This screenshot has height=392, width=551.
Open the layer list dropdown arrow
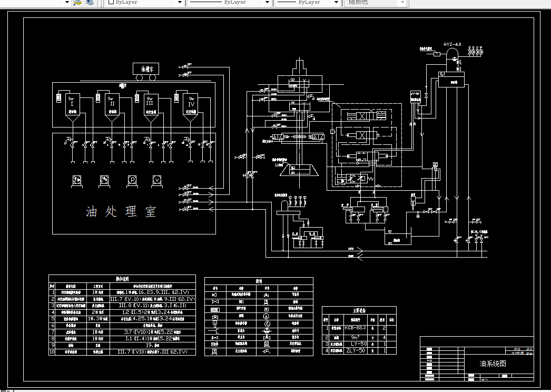click(67, 3)
